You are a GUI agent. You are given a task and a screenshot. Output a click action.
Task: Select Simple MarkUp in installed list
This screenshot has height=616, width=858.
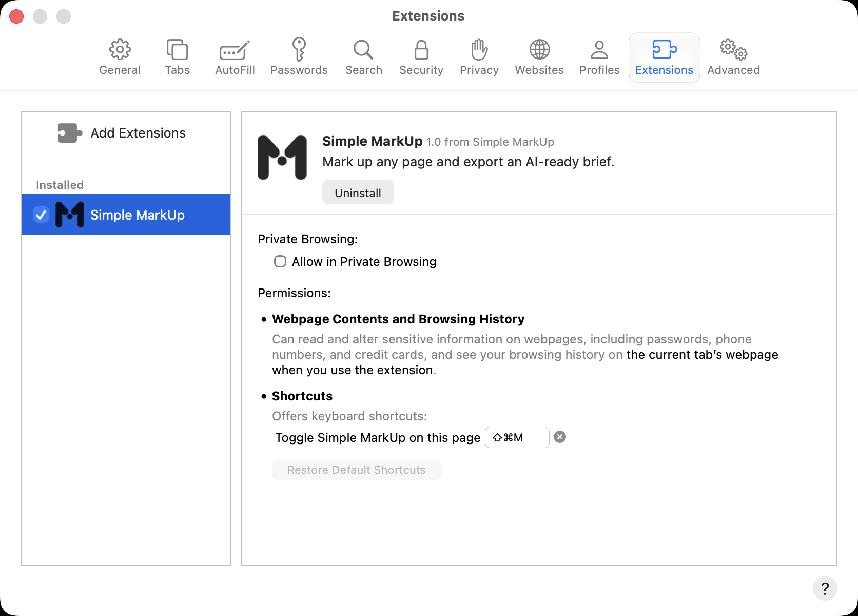(126, 215)
